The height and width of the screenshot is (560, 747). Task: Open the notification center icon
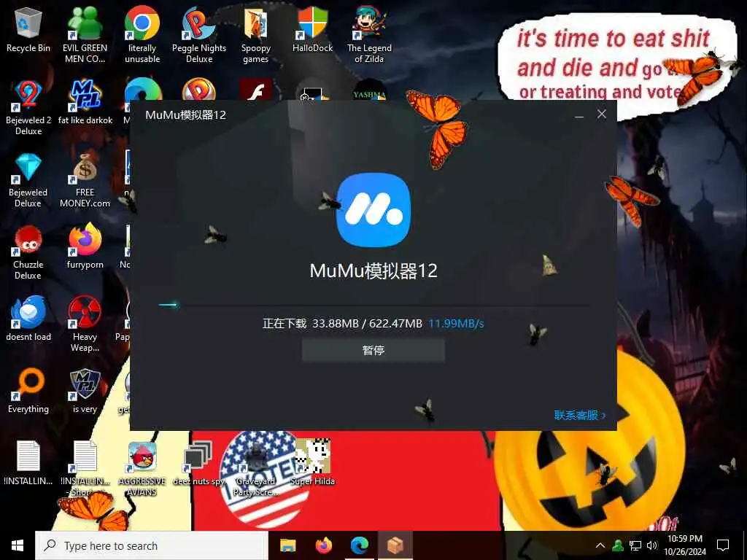click(x=723, y=545)
